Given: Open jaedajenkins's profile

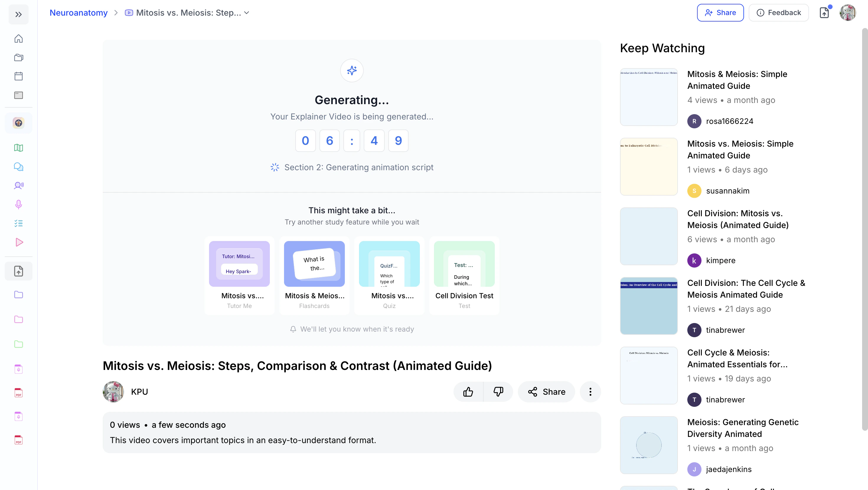Looking at the screenshot, I should pos(719,469).
